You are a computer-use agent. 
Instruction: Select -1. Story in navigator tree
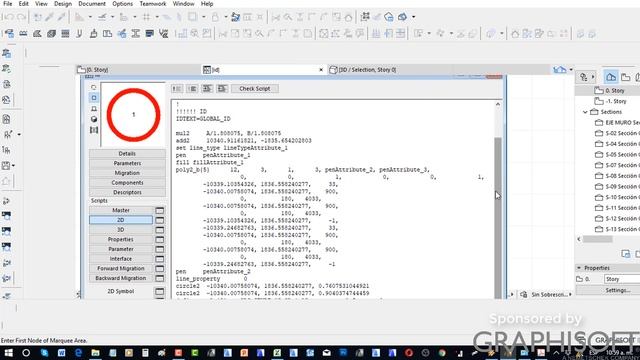(616, 101)
